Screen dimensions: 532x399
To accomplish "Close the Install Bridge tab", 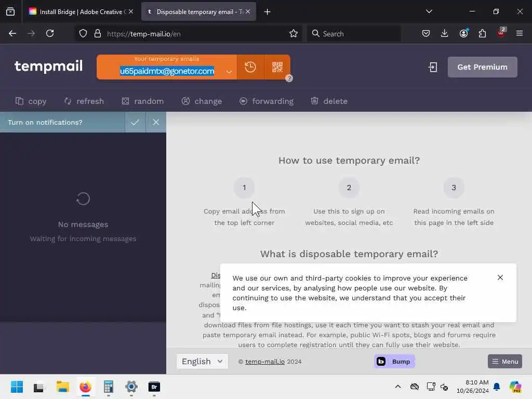I will tap(131, 12).
